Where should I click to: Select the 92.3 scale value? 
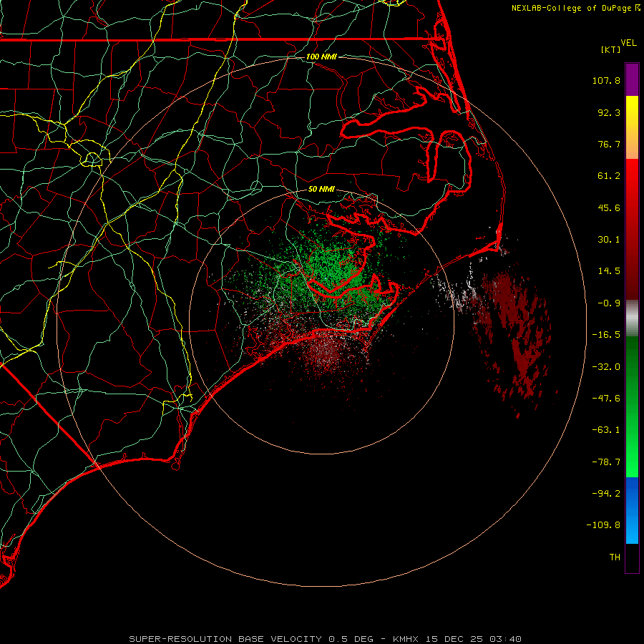tap(609, 112)
